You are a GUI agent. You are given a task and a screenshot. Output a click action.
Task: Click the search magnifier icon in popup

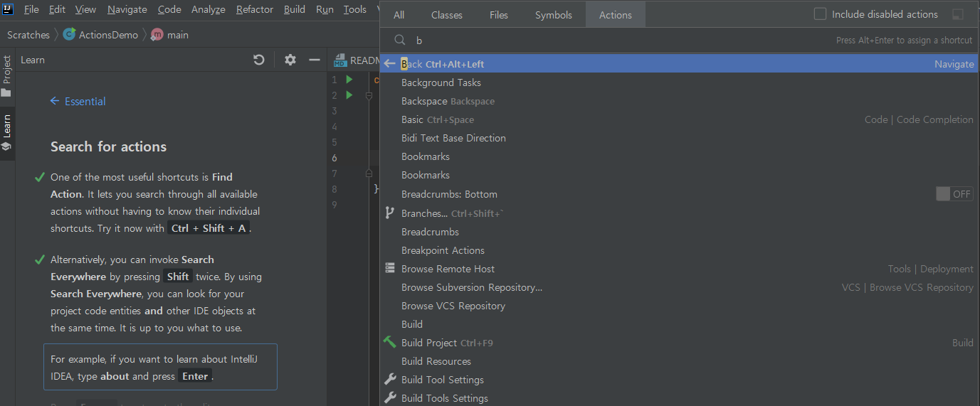tap(400, 41)
